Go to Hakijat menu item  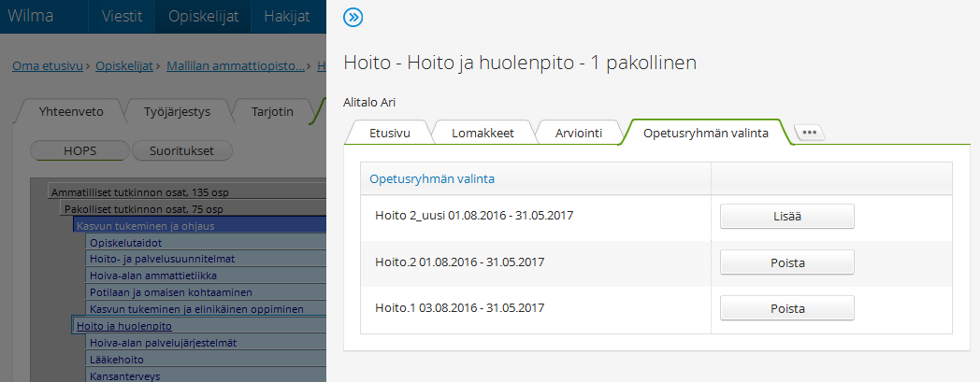(286, 16)
